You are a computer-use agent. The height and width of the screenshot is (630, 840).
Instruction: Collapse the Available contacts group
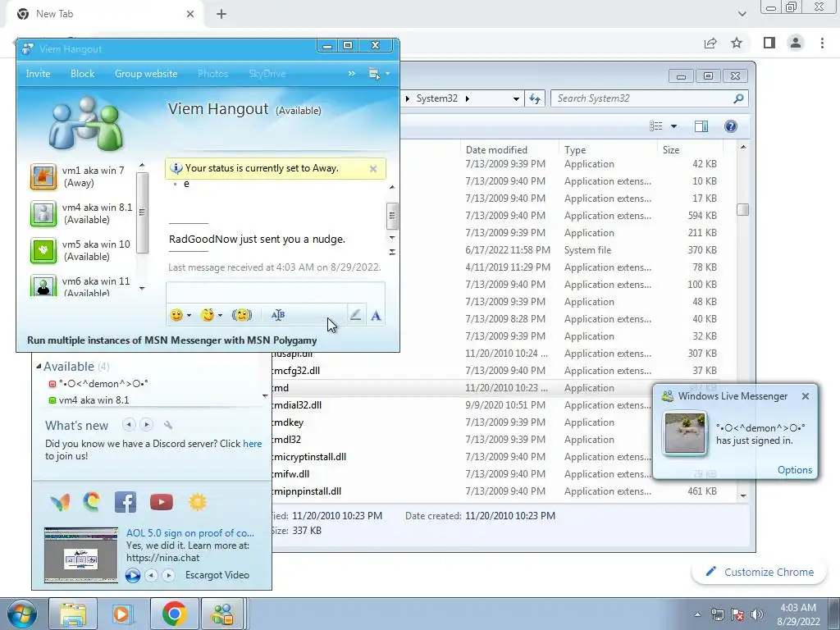39,367
